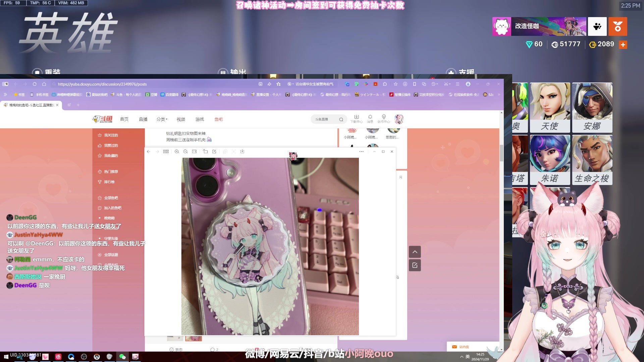This screenshot has height=362, width=644.
Task: Expand the 分类 dropdown in Douyu nav
Action: (x=162, y=119)
